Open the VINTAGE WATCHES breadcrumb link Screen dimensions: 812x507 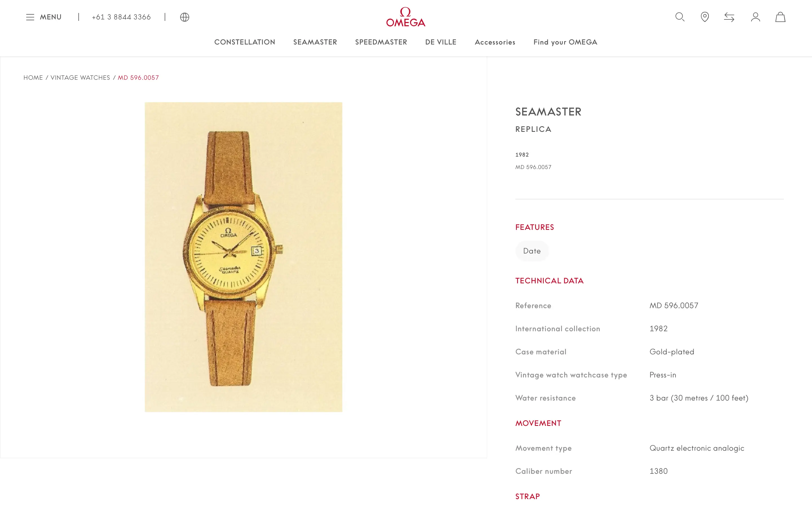(x=80, y=78)
